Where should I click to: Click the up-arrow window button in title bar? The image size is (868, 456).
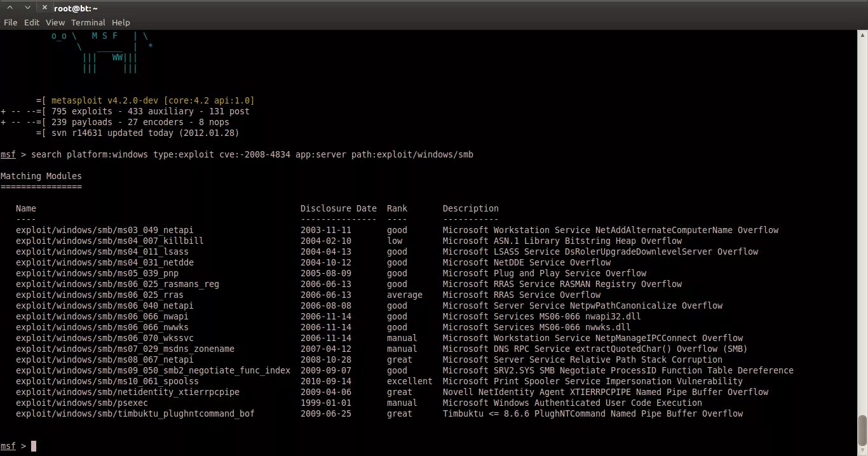point(10,8)
